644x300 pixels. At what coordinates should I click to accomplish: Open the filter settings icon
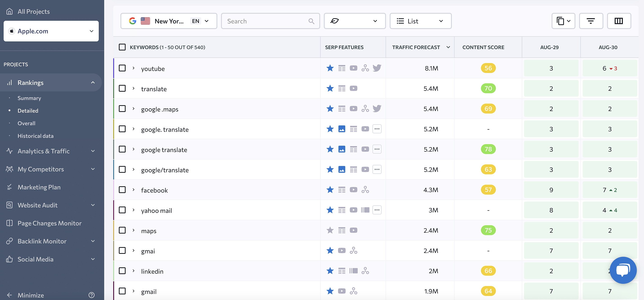591,21
